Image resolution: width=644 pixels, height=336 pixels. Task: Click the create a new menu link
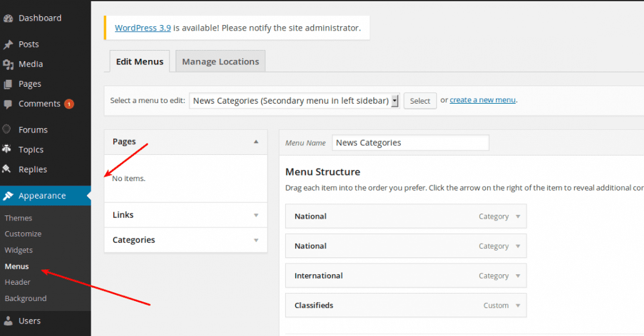(483, 100)
